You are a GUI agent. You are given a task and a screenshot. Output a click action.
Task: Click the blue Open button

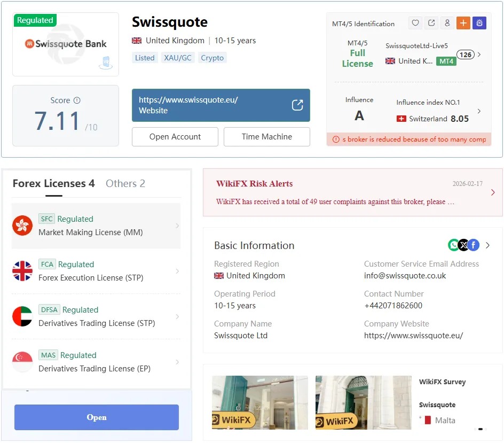click(97, 417)
